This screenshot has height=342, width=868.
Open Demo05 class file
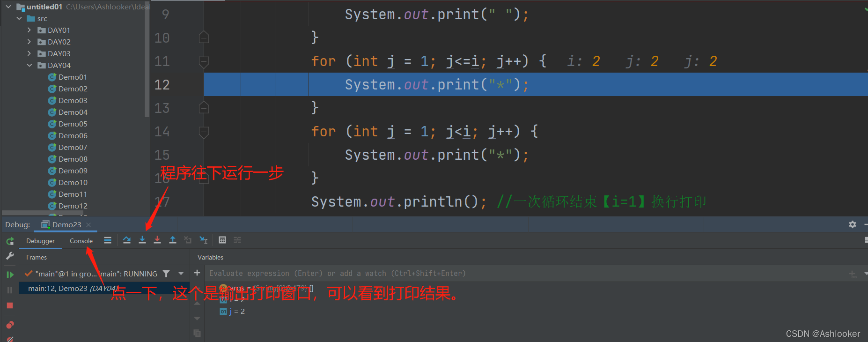click(68, 124)
